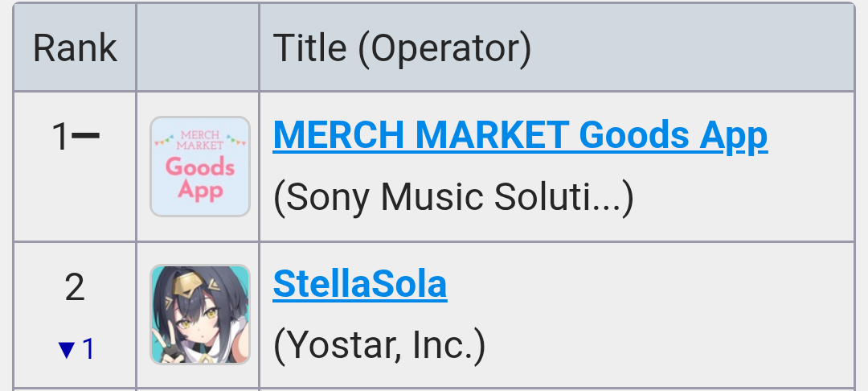Sort by the Rank column header

click(75, 47)
